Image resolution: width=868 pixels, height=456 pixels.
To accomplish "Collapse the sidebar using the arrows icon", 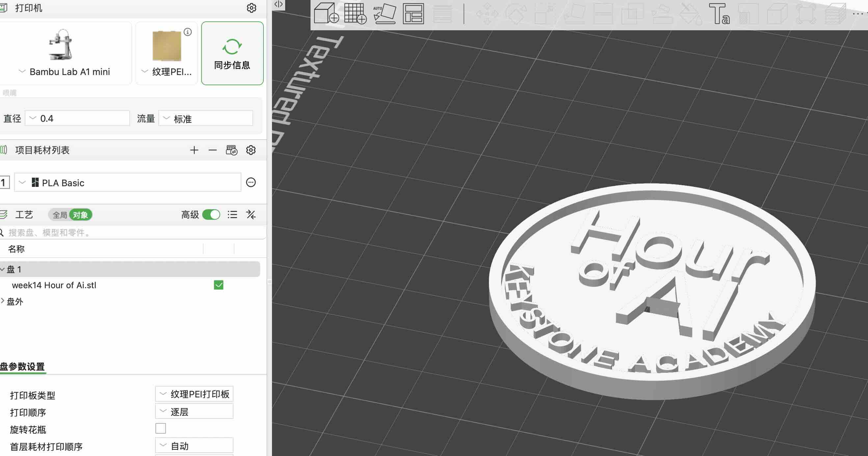I will [x=278, y=4].
